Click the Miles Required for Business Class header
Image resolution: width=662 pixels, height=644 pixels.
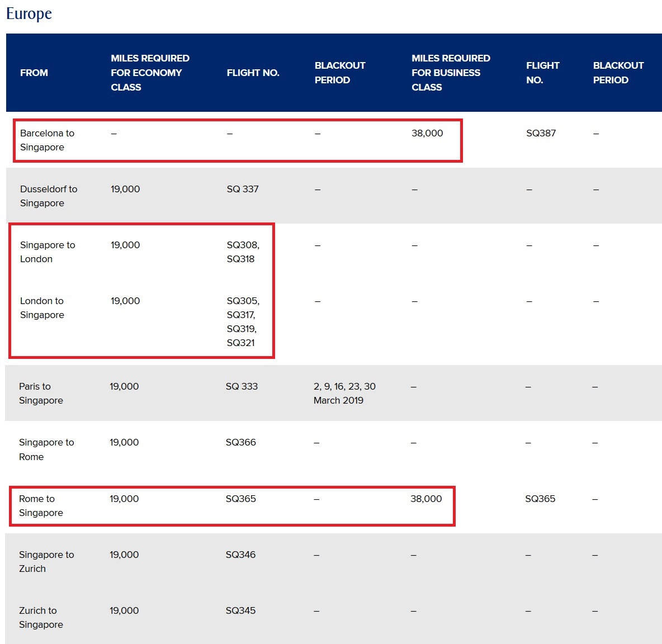pyautogui.click(x=451, y=73)
